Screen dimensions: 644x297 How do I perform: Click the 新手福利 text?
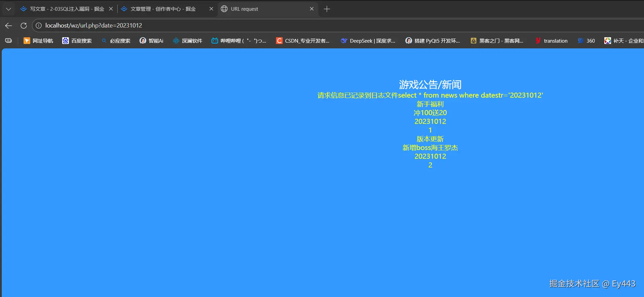pyautogui.click(x=430, y=104)
